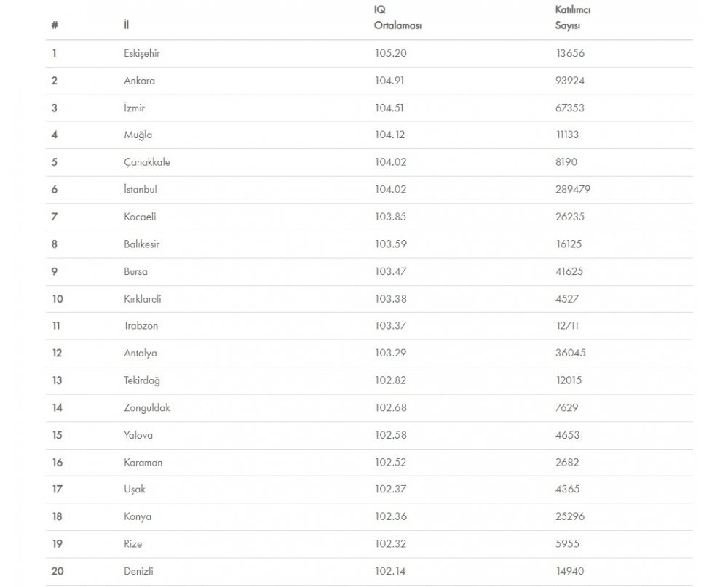Click Bursa's participant count 41625

click(x=569, y=271)
